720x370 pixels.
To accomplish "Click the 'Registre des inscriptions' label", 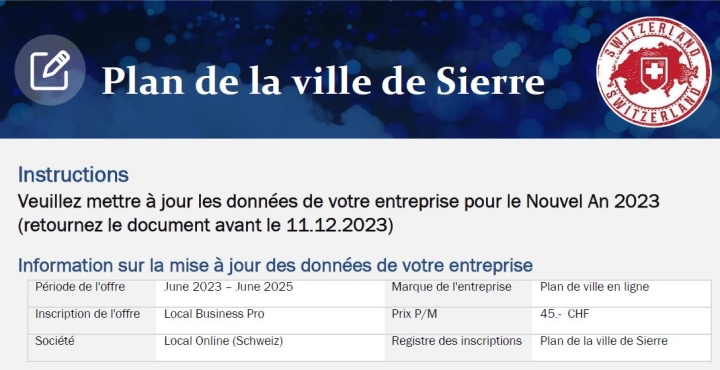I will coord(456,341).
